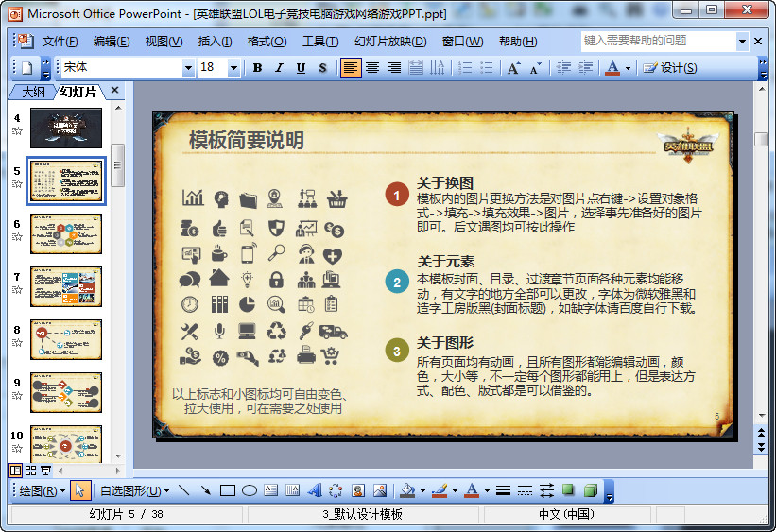
Task: Open the 格式(O) menu
Action: coord(267,42)
